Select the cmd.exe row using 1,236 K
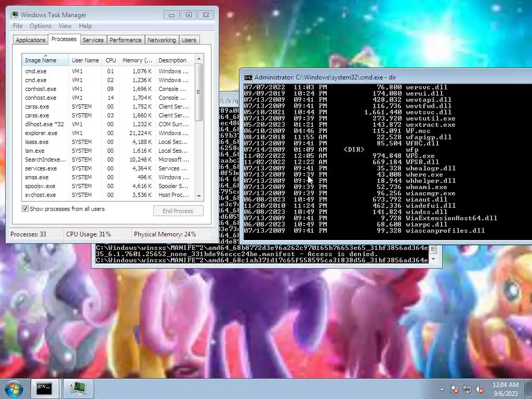532x399 pixels. (x=108, y=80)
